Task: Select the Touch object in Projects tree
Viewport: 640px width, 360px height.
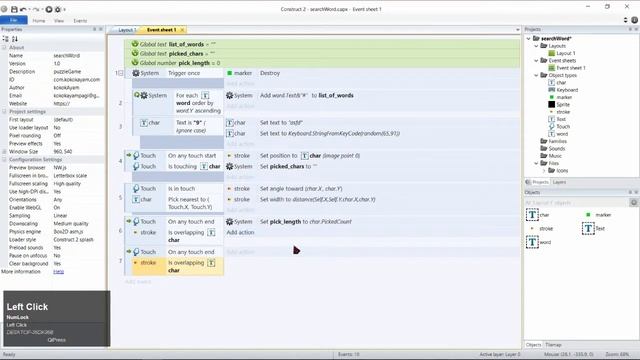Action: point(559,127)
